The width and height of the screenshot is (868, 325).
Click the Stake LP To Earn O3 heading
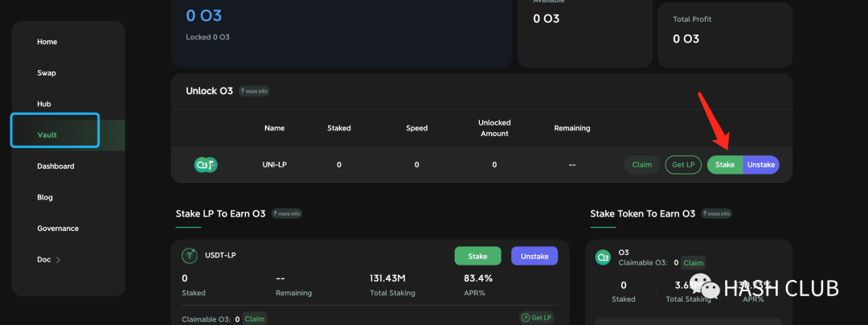click(220, 214)
